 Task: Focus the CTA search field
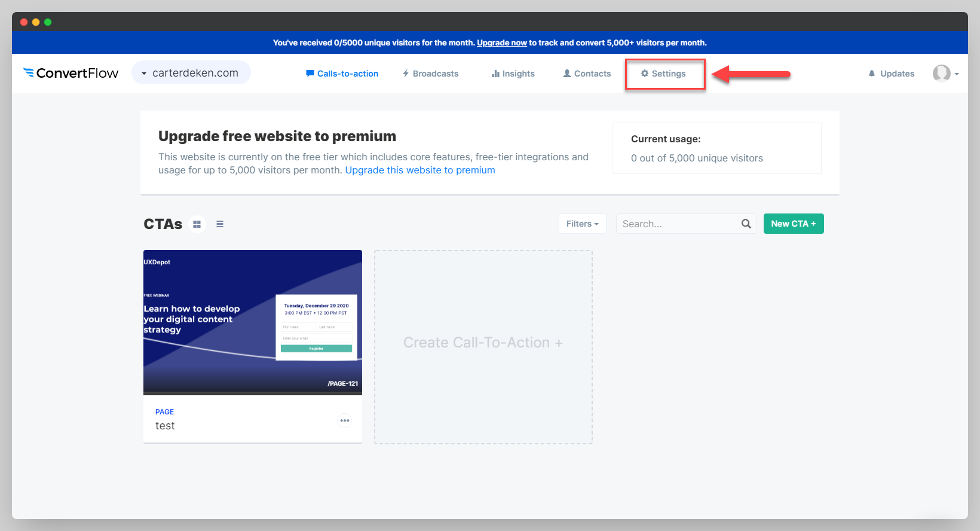[x=678, y=224]
